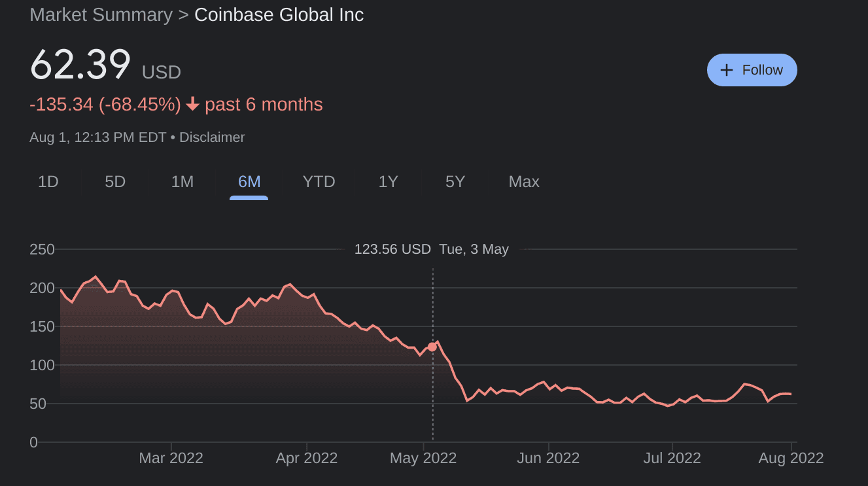Show the Max time range
Screen dimensions: 868x486
524,182
